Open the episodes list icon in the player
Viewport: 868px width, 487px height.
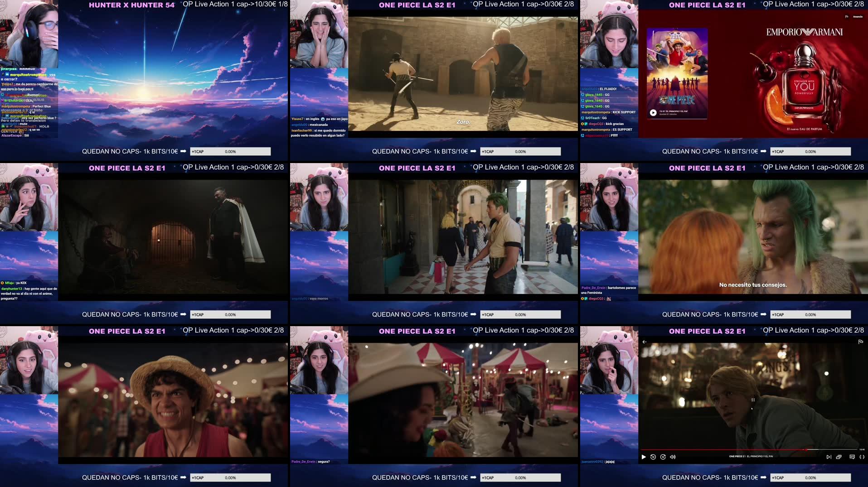839,457
